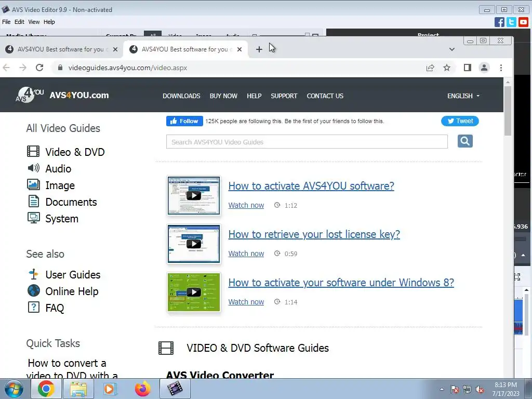Open the browser profile icon
This screenshot has width=532, height=399.
(x=484, y=68)
